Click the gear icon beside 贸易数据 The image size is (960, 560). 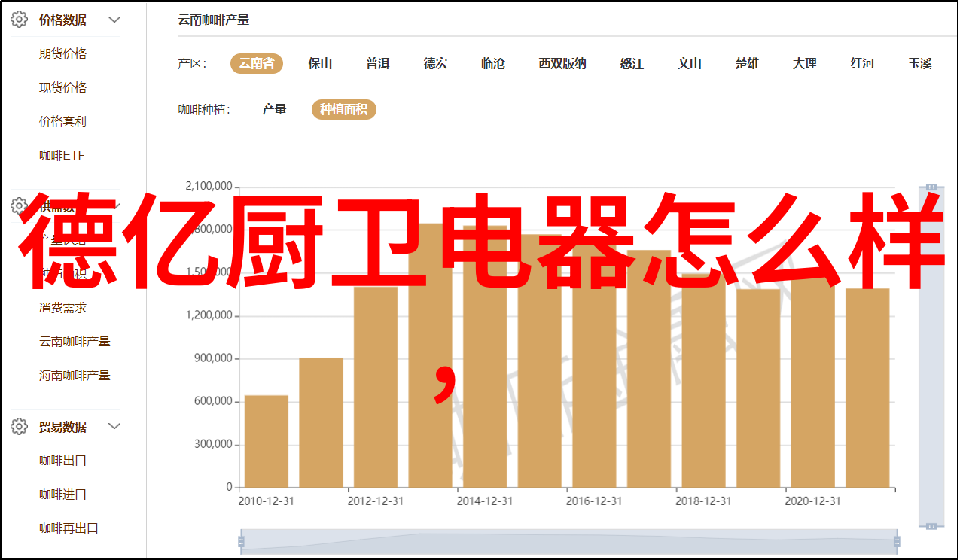[x=20, y=427]
